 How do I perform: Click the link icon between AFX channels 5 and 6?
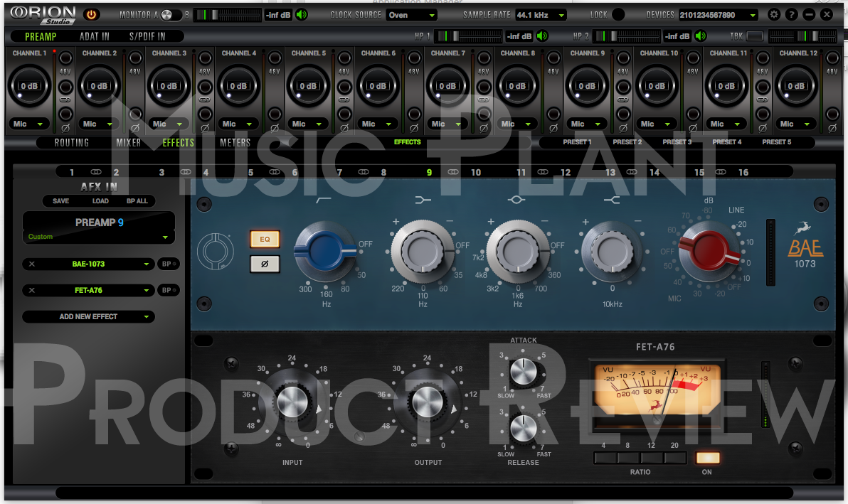point(275,172)
